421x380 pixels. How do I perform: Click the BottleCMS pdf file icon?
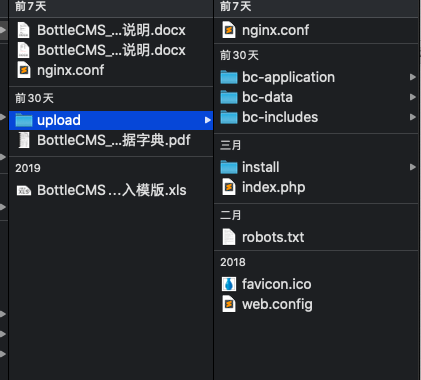[x=24, y=140]
